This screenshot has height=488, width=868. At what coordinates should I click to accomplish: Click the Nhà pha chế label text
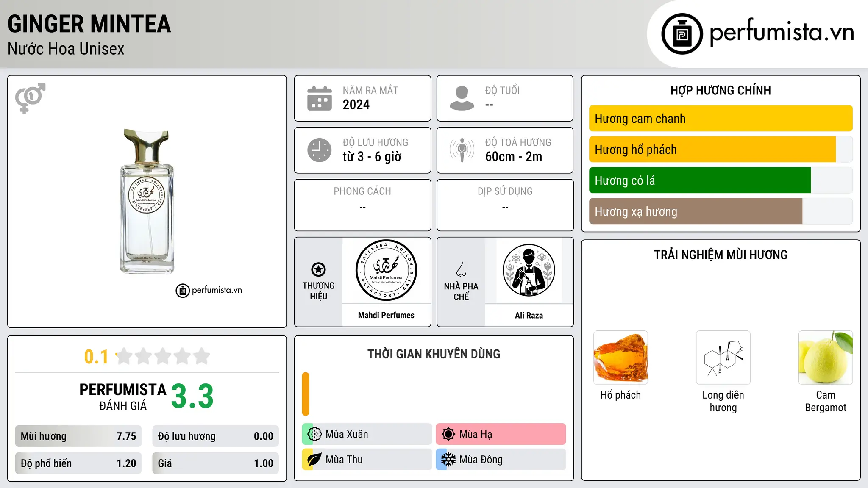[x=461, y=291]
